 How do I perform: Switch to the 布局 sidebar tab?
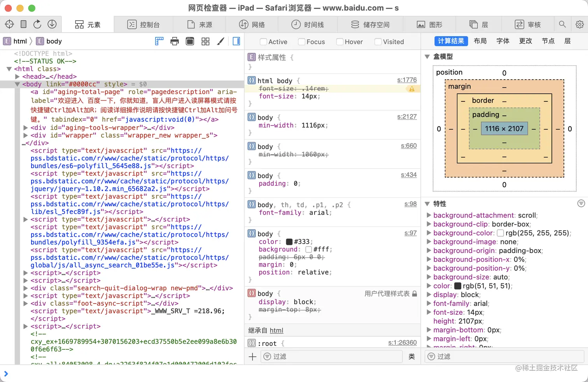[480, 41]
